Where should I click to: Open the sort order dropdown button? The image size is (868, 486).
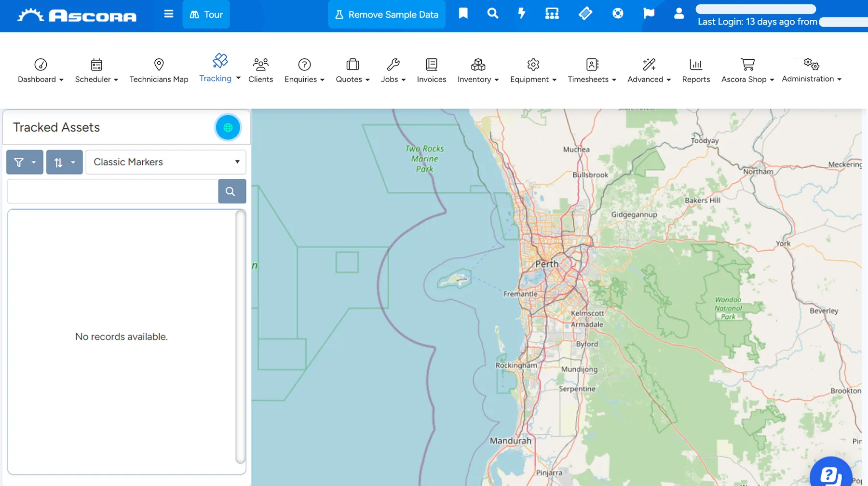click(65, 162)
